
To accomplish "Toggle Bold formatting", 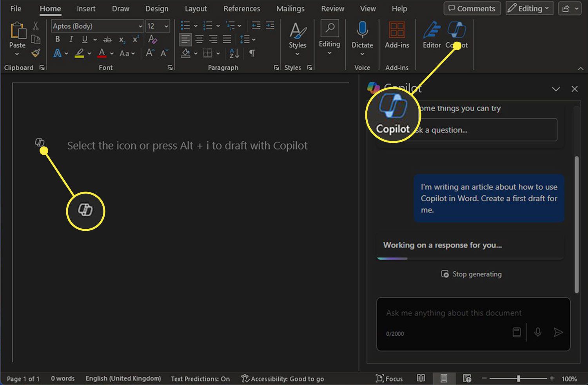I will click(58, 39).
